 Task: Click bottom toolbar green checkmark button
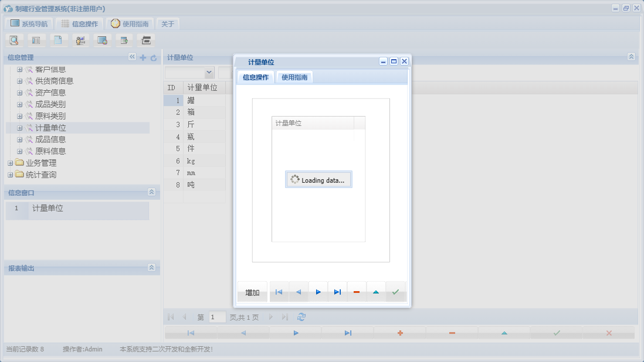[557, 333]
